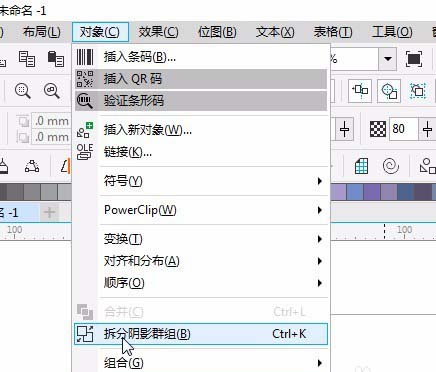
Task: Pick the blue palette swatch
Action: click(355, 192)
